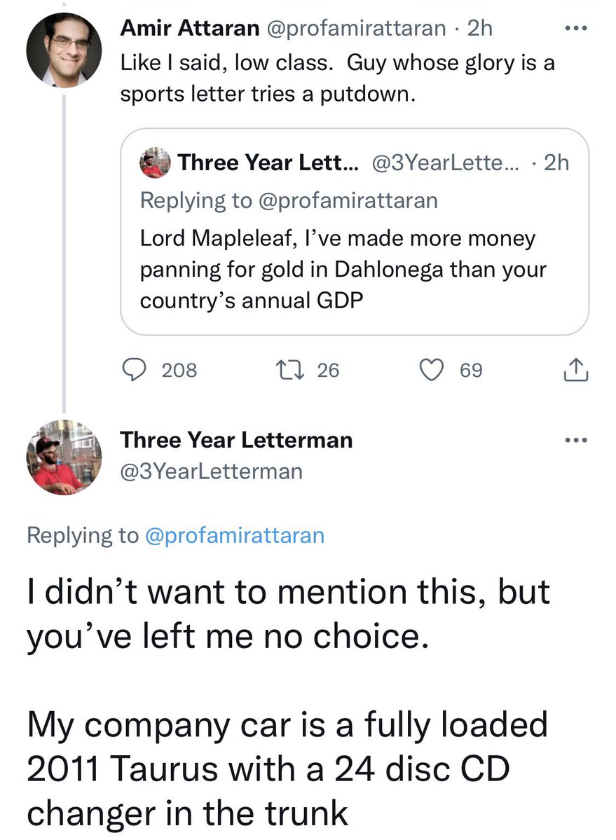This screenshot has height=840, width=616.
Task: Tap the share icon on Amir's tweet
Action: (576, 370)
